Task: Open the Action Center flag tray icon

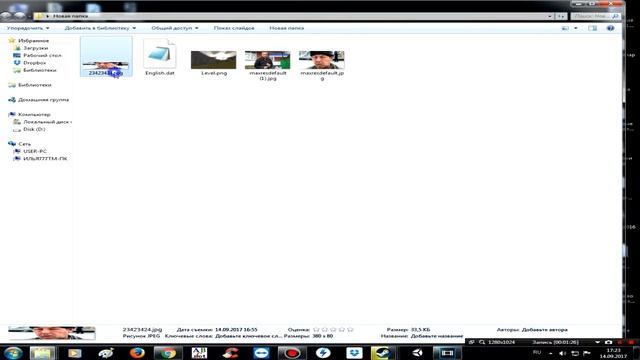Action: [x=587, y=353]
